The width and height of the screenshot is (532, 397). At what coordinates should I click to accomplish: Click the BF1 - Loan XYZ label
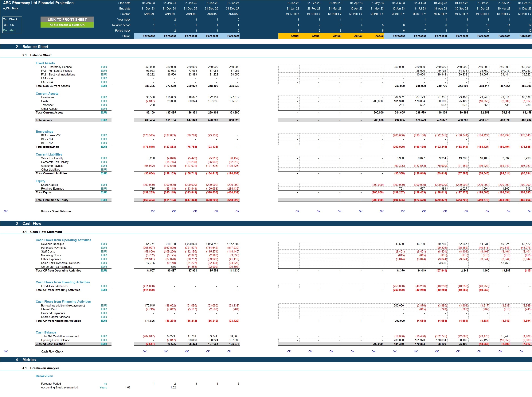tap(51, 136)
